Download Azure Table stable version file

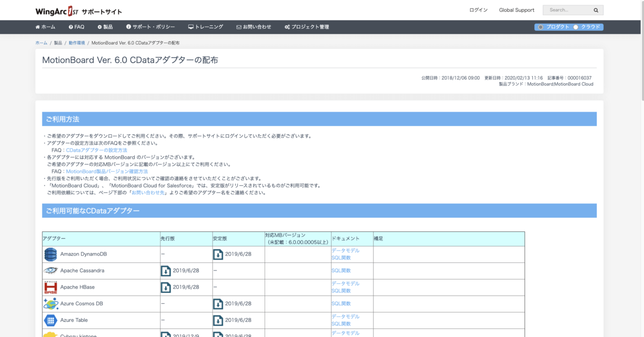(218, 320)
